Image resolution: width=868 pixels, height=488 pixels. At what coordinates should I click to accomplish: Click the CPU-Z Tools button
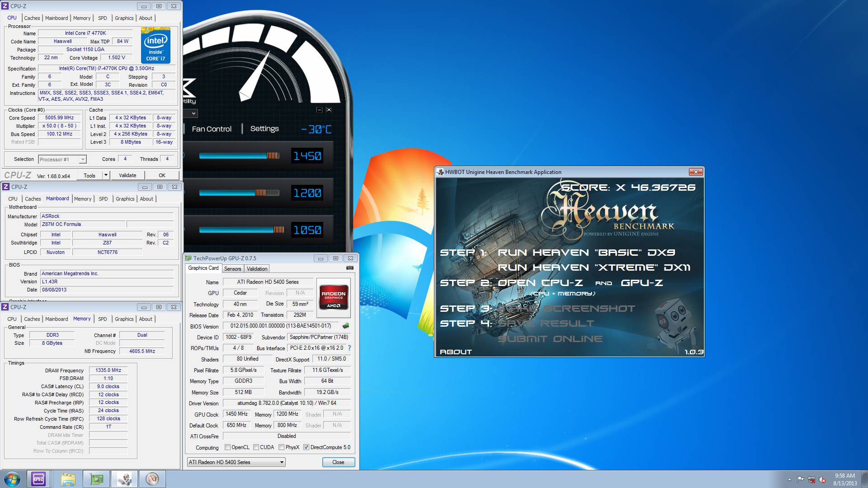click(x=90, y=175)
